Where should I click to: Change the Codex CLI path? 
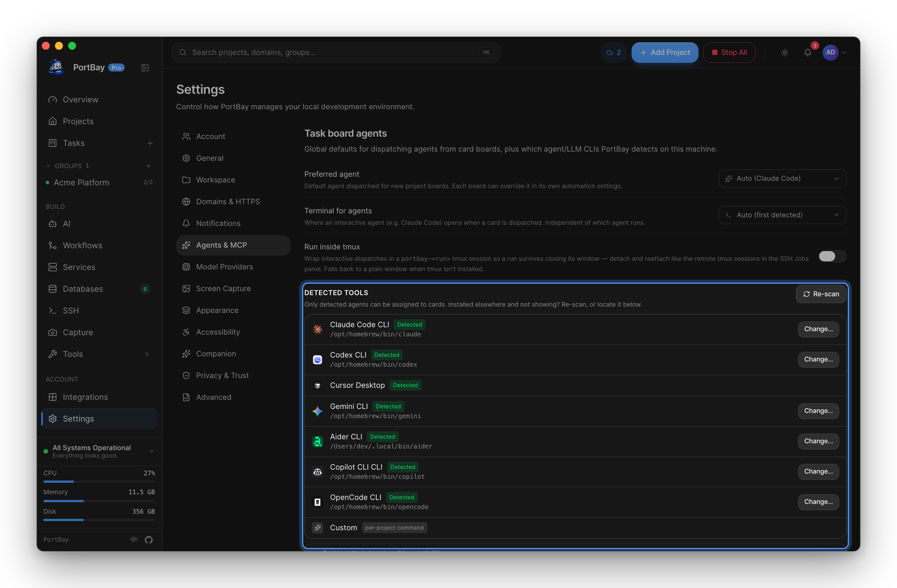coord(818,359)
